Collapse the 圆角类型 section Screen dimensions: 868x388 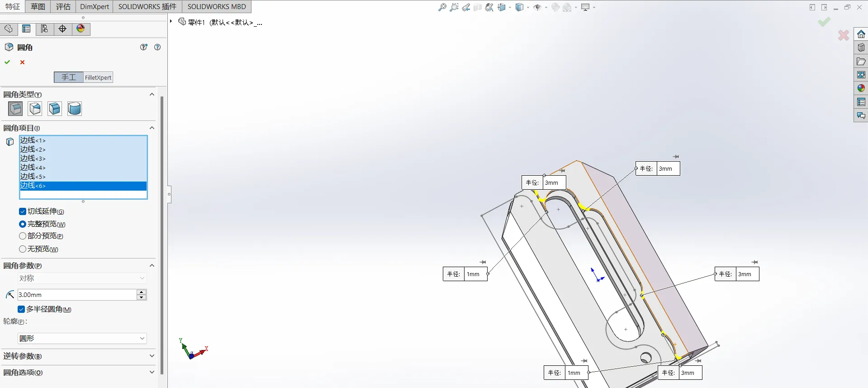tap(152, 95)
